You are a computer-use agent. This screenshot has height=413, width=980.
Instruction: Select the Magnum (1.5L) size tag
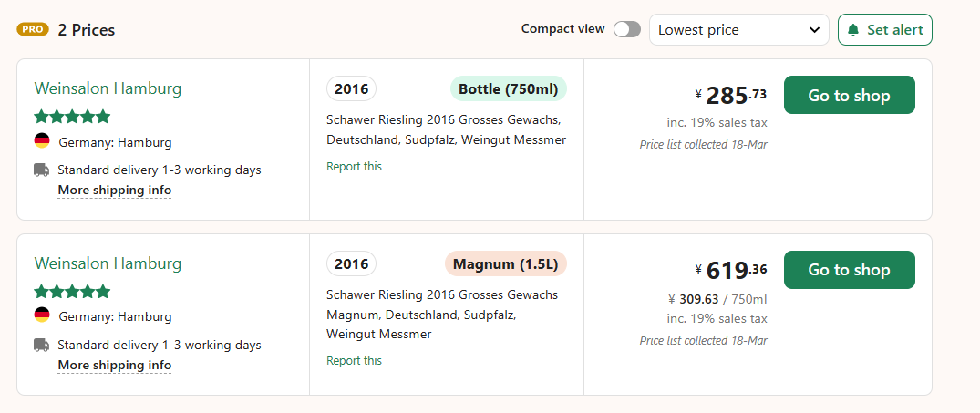pos(506,263)
